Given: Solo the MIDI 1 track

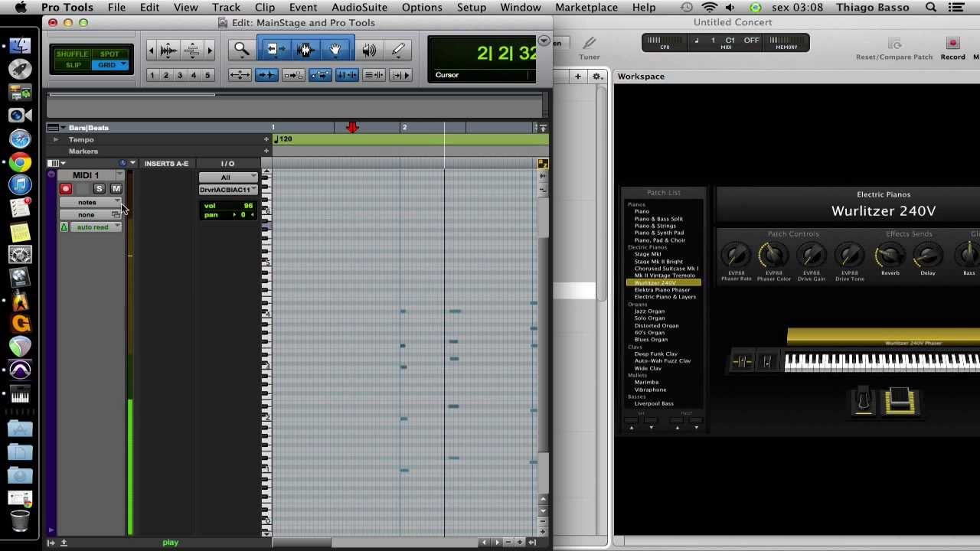Looking at the screenshot, I should coord(99,189).
